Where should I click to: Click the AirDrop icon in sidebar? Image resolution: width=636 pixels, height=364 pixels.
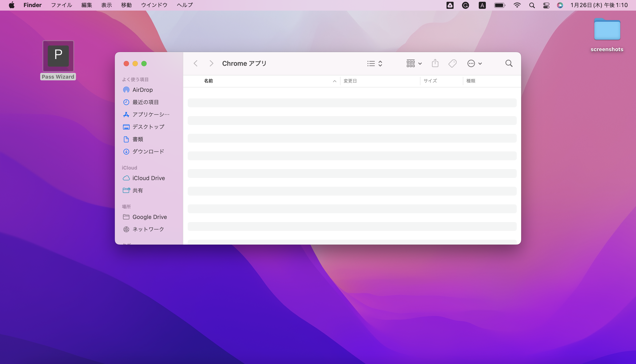pos(126,90)
